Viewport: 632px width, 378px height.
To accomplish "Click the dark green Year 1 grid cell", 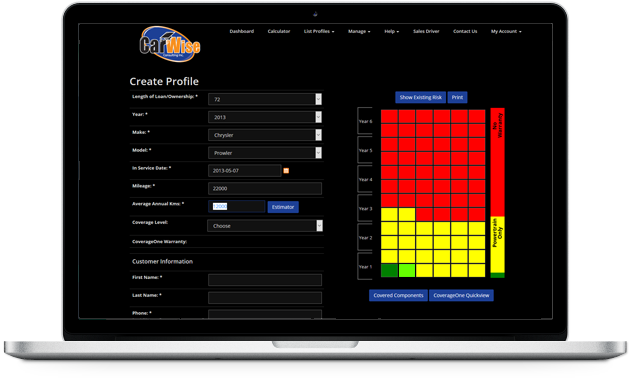I will click(389, 270).
